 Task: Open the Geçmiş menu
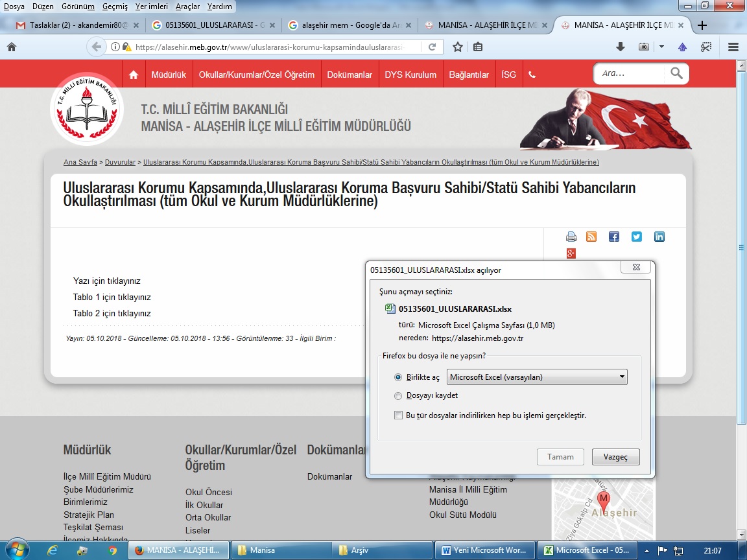click(115, 6)
